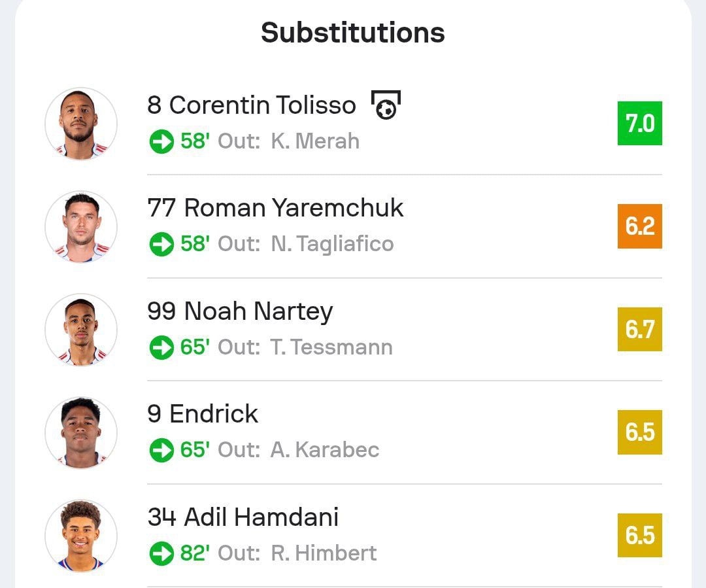
Task: Select the 99 Noah Nartey name
Action: tap(240, 311)
